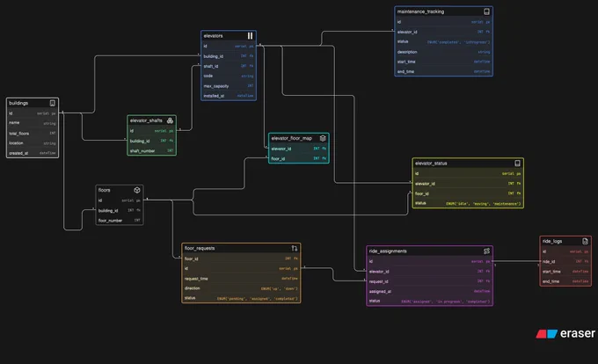The height and width of the screenshot is (364, 598).
Task: Click elevator_id field in elevator_status table
Action: tap(468, 184)
